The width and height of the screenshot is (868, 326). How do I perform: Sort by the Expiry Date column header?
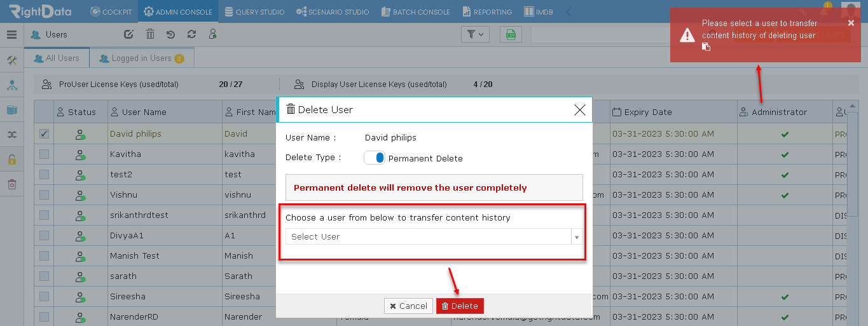point(673,112)
